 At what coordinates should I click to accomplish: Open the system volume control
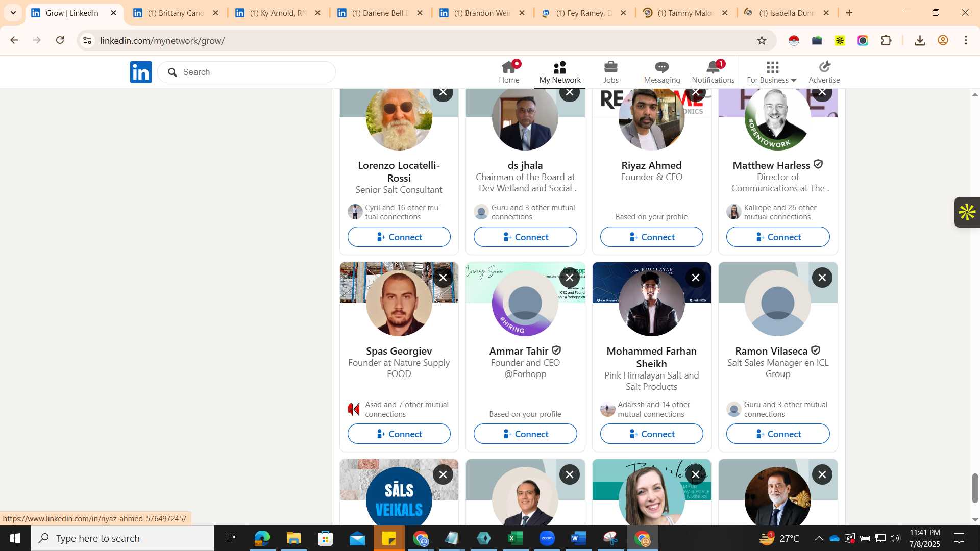895,538
